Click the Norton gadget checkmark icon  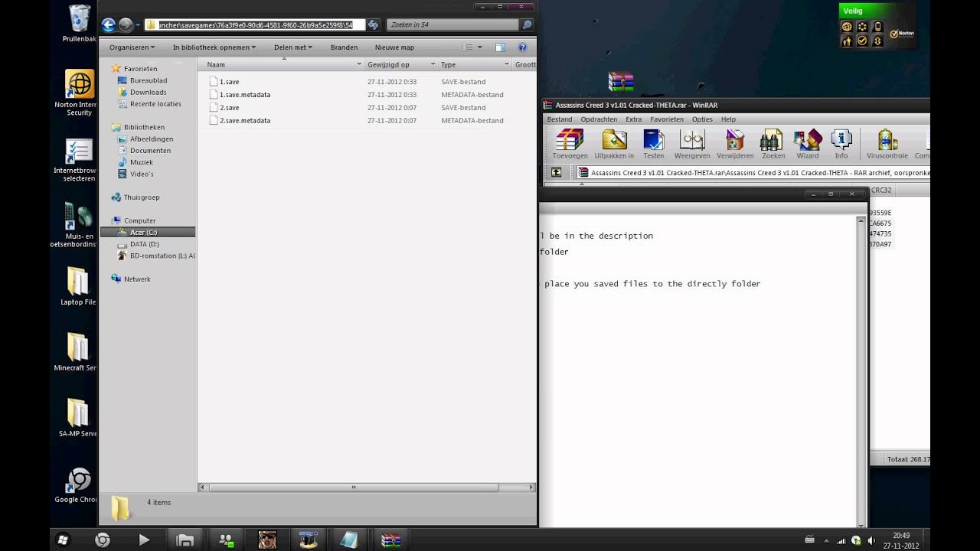[862, 41]
